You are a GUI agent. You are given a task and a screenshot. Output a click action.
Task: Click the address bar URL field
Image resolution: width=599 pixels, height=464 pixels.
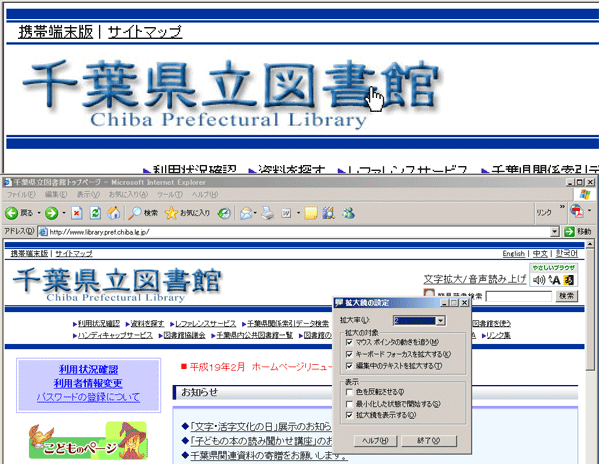point(294,232)
